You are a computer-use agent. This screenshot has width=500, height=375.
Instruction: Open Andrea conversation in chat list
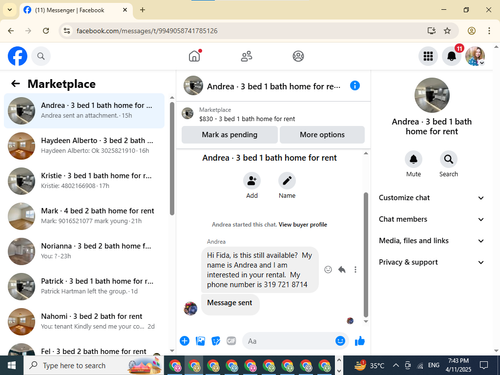(84, 111)
